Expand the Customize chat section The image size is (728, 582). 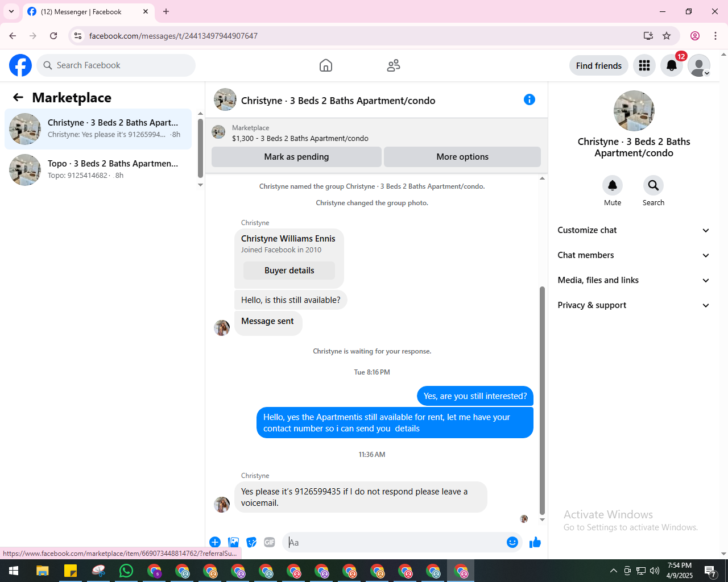click(x=634, y=230)
